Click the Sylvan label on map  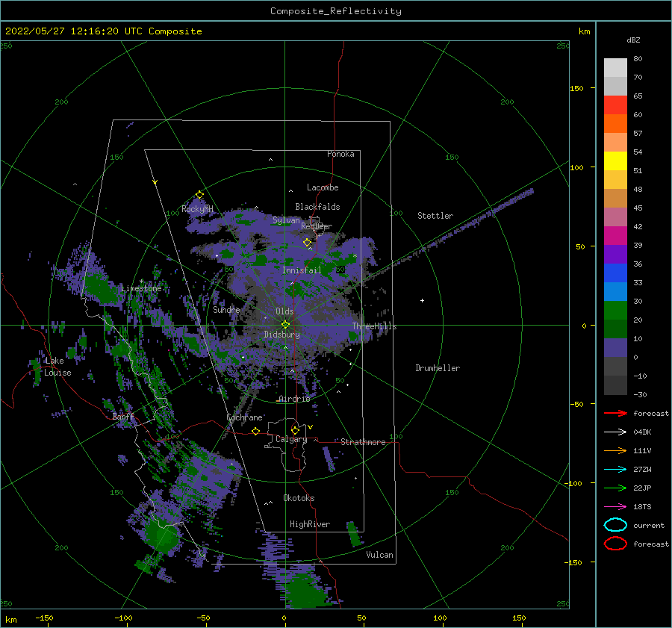(x=286, y=220)
